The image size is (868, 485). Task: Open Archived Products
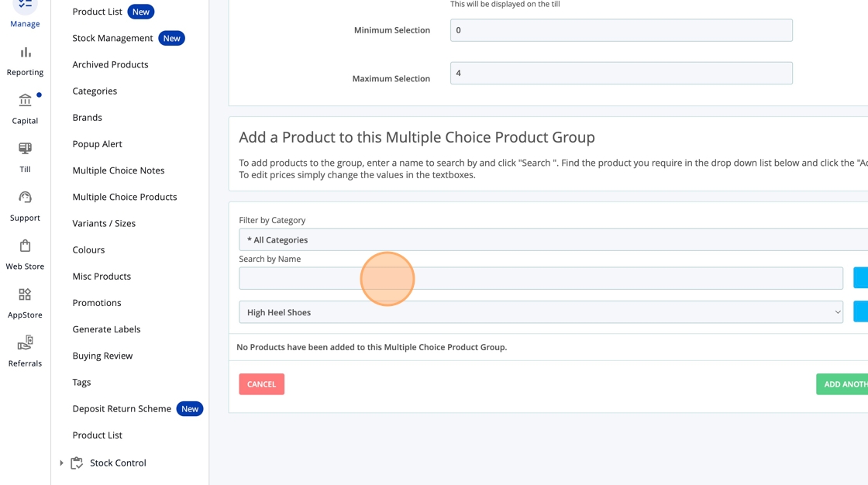pyautogui.click(x=110, y=65)
